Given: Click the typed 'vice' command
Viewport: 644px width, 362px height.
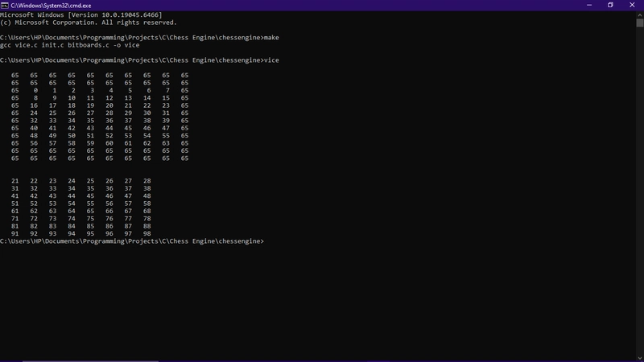Looking at the screenshot, I should [271, 60].
